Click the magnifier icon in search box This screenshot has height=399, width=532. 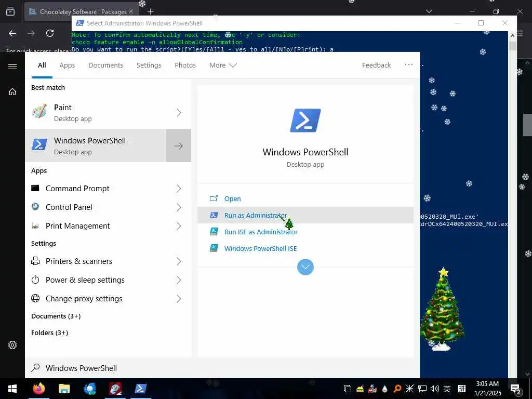click(x=35, y=367)
